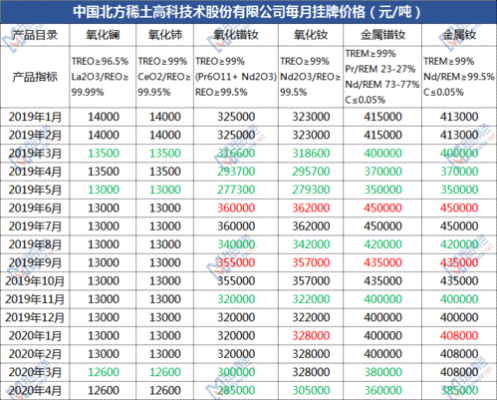Click the 氧化铈 spec cell with CeO2/REO

[x=164, y=77]
